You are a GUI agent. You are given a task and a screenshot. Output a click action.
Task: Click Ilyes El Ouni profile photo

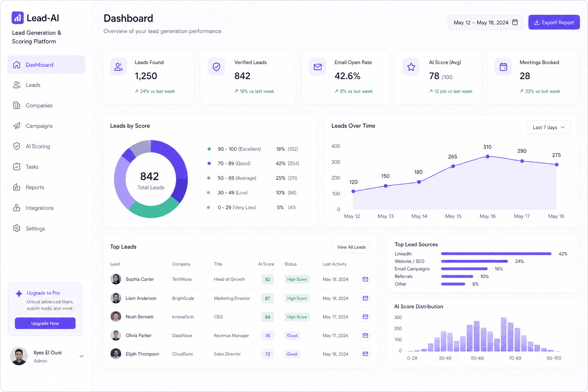[x=19, y=356]
